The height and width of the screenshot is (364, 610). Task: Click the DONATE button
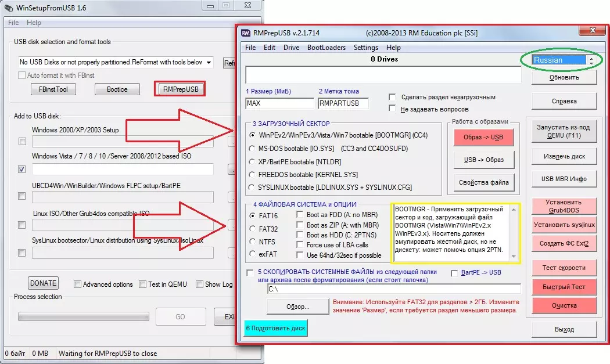point(43,283)
